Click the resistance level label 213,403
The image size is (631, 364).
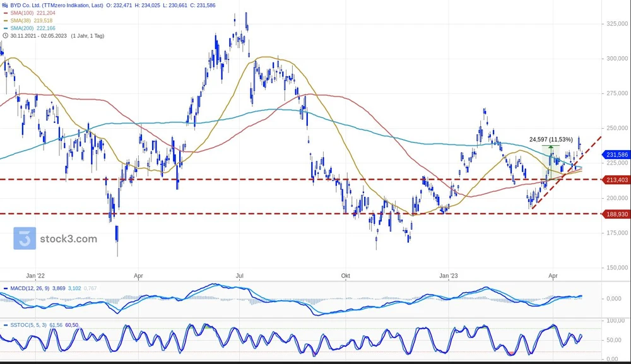616,180
